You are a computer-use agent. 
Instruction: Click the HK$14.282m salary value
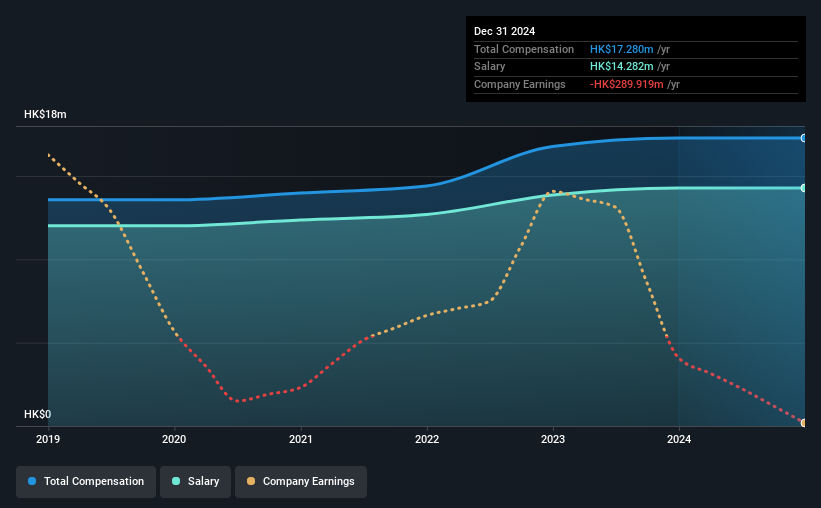[622, 67]
